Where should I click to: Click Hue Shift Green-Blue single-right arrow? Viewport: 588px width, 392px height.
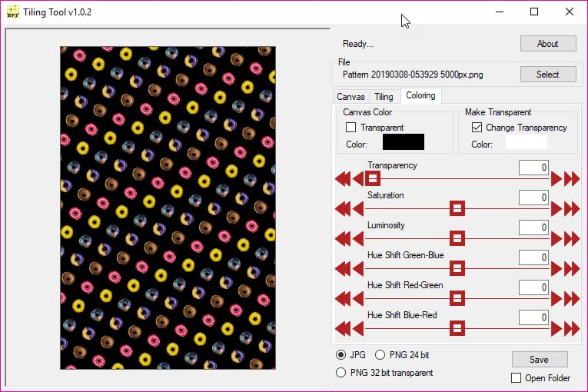(x=556, y=269)
